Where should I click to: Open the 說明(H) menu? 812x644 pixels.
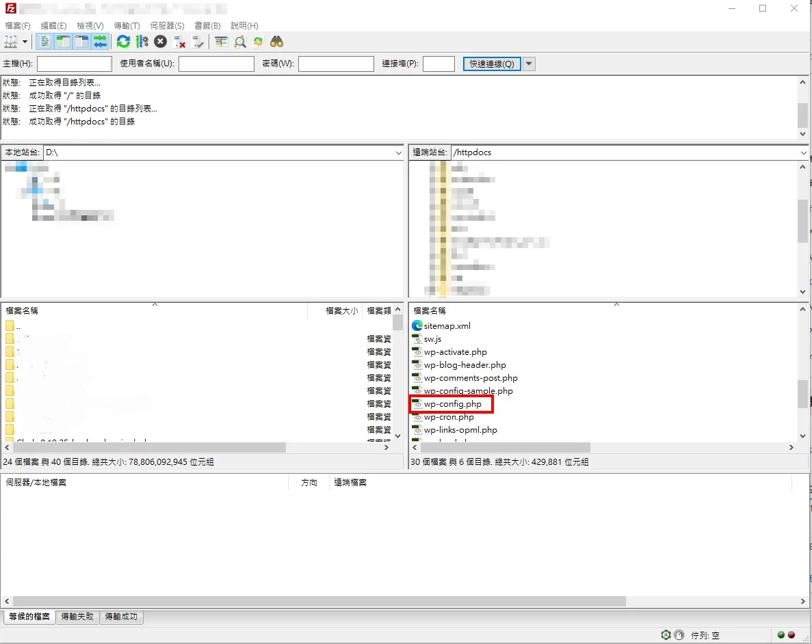(x=244, y=25)
